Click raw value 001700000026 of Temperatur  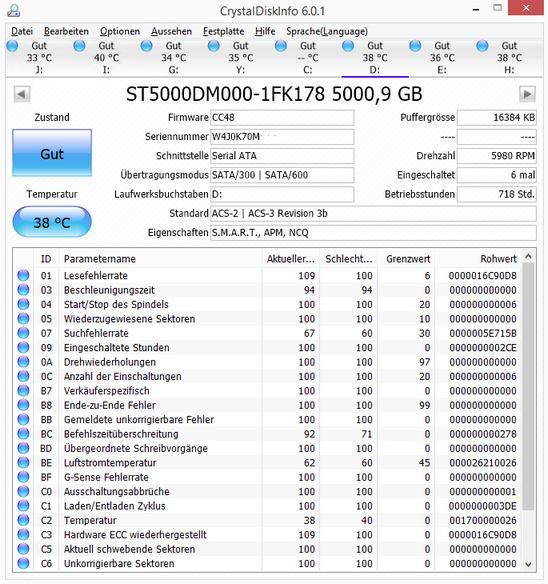[483, 520]
